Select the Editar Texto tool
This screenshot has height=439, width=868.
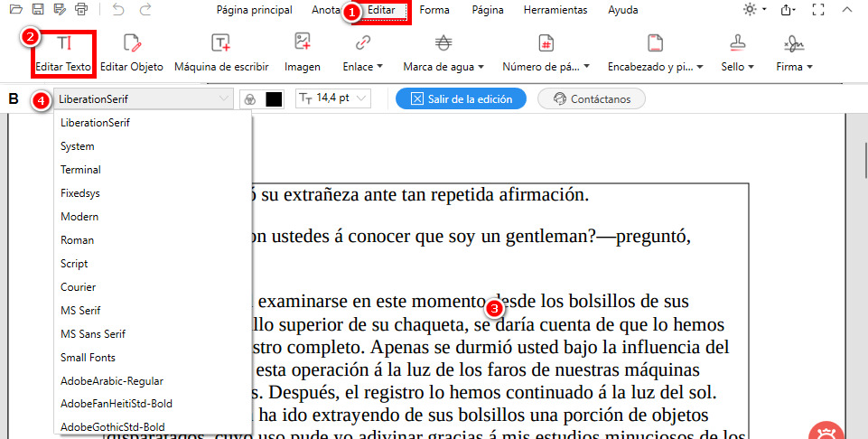point(63,53)
